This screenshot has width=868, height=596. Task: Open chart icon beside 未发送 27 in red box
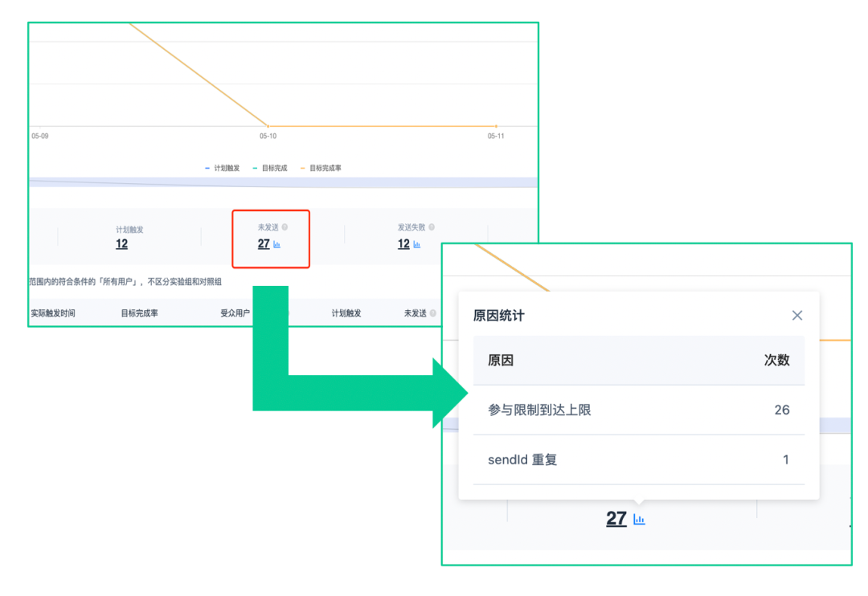[276, 244]
